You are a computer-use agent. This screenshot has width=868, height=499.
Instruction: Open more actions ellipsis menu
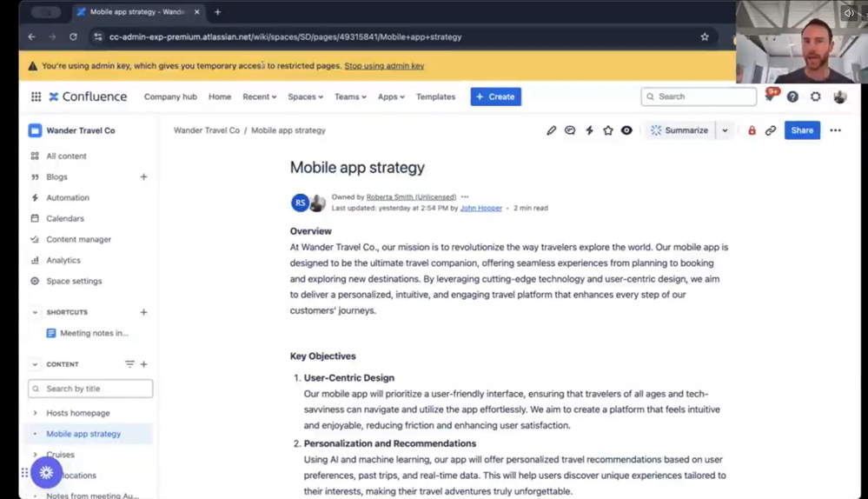(835, 130)
